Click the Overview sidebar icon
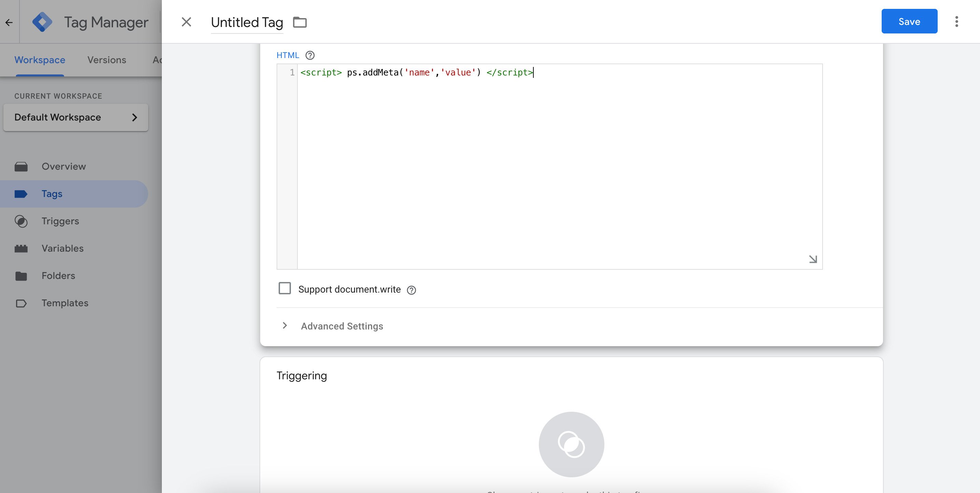The height and width of the screenshot is (493, 980). pos(21,166)
